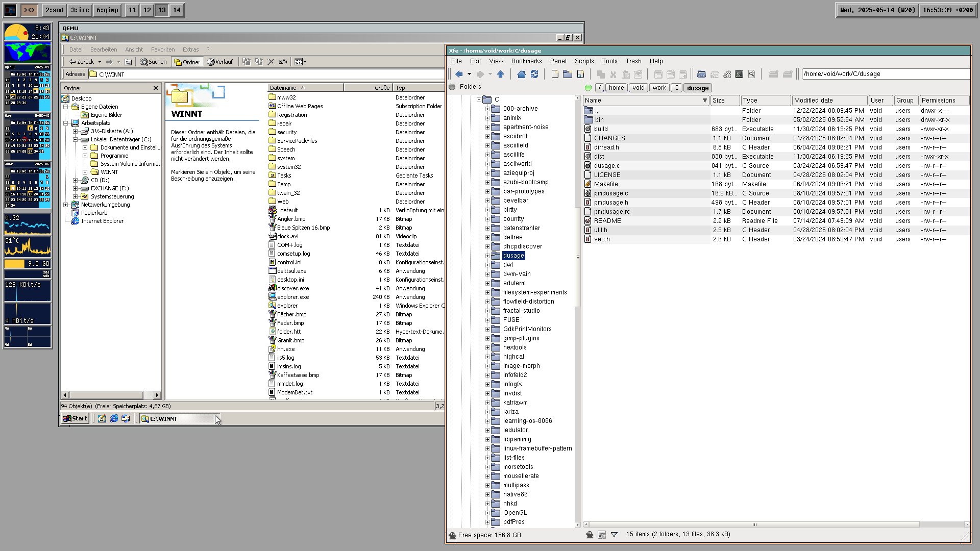980x551 pixels.
Task: Expand the Netzwerkumgebung tree node
Action: 66,205
